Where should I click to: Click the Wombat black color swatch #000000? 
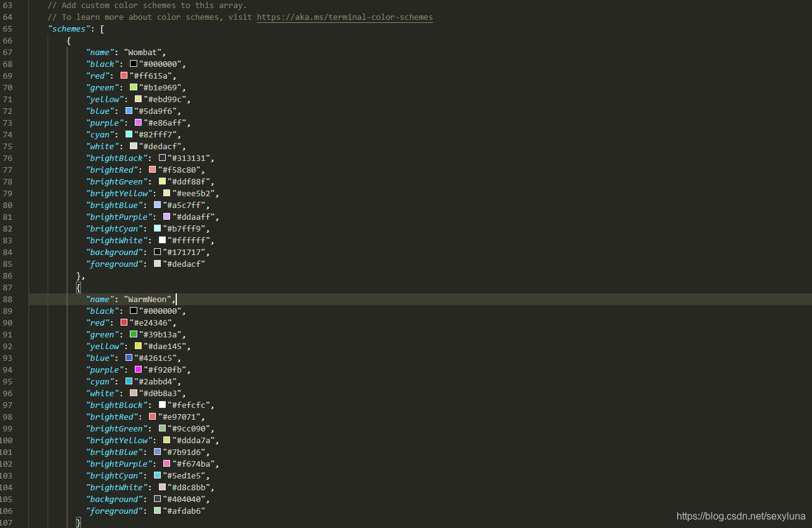(x=134, y=64)
